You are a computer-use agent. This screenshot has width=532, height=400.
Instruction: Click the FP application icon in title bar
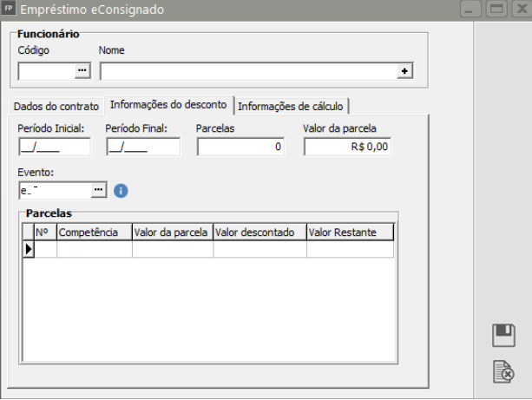click(10, 10)
